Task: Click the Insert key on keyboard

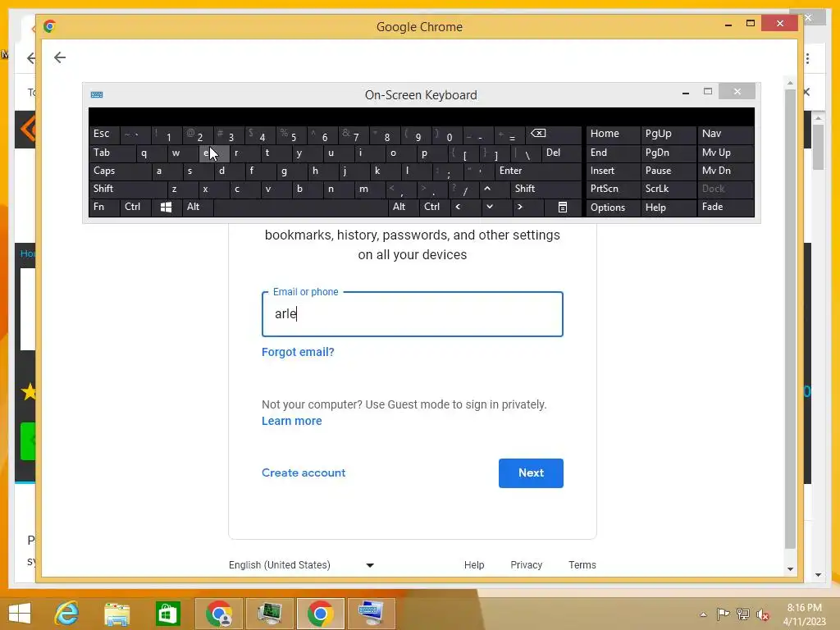Action: (x=614, y=171)
